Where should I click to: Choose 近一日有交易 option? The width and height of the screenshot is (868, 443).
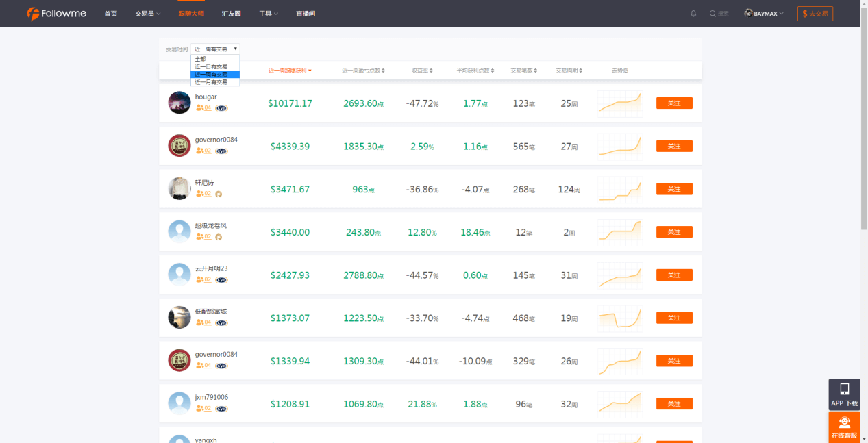215,66
